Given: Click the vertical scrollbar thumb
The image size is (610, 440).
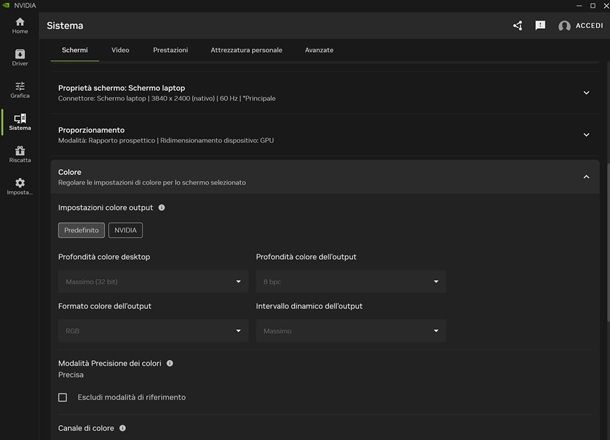Looking at the screenshot, I should 608,242.
